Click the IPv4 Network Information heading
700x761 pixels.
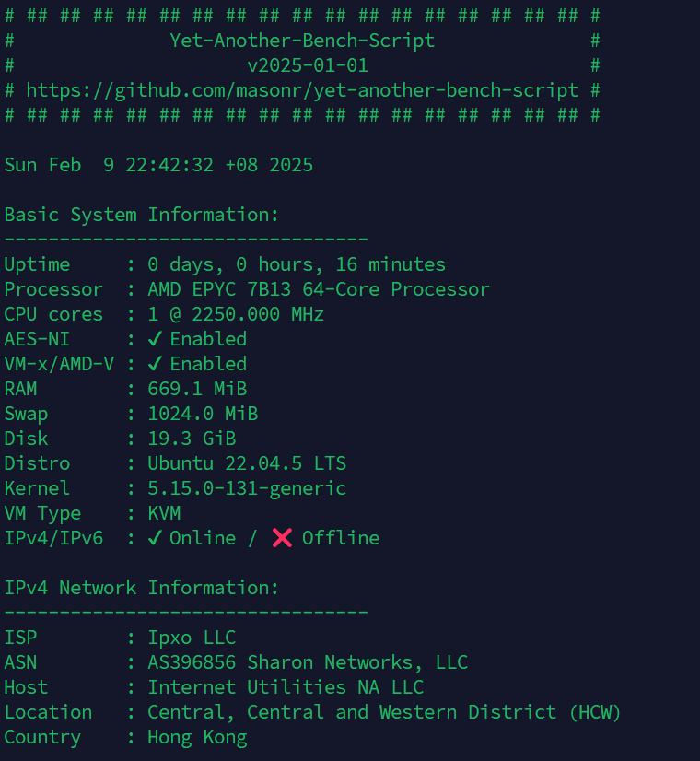[142, 588]
